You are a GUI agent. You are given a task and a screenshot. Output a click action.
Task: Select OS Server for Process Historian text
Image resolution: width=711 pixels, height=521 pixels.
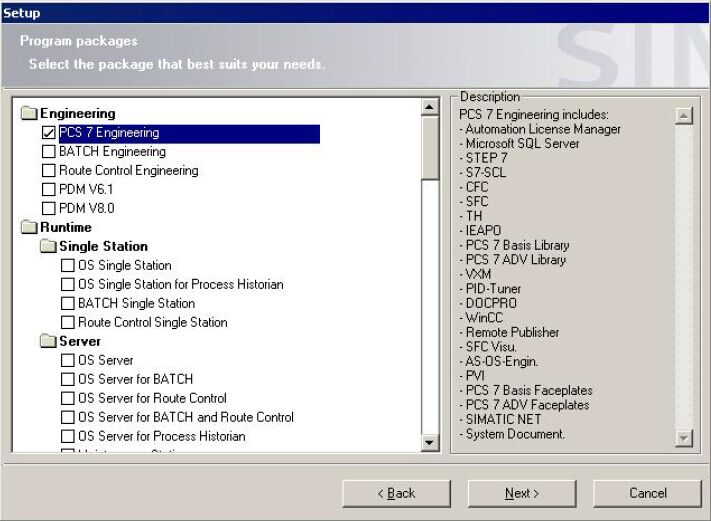pos(162,436)
